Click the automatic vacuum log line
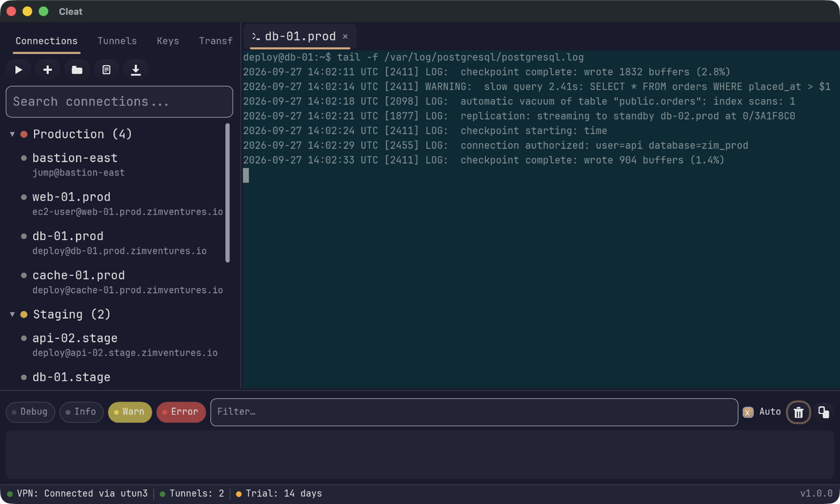Viewport: 840px width, 504px height. pyautogui.click(x=519, y=101)
